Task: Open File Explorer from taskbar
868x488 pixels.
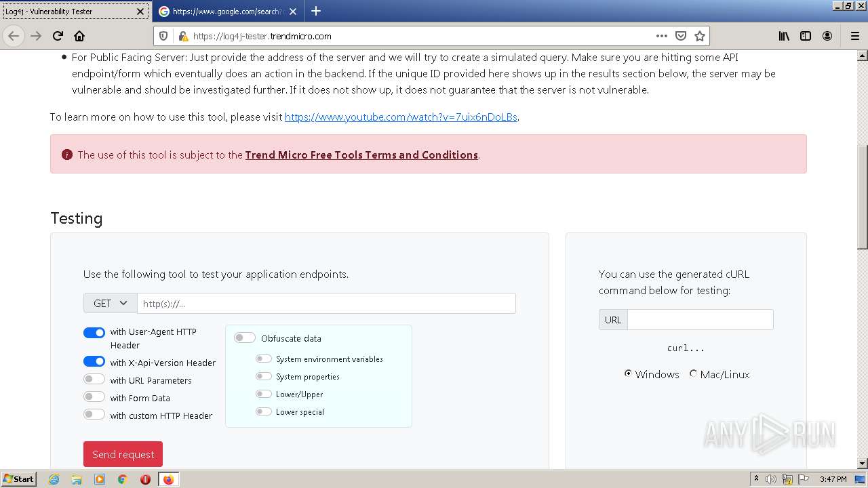Action: pyautogui.click(x=77, y=479)
